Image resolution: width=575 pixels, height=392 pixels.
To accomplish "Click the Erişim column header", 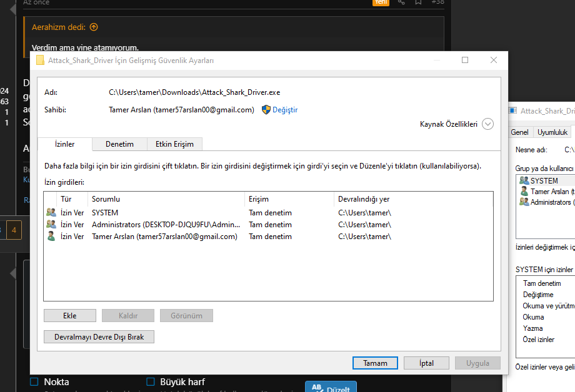I will pos(289,199).
